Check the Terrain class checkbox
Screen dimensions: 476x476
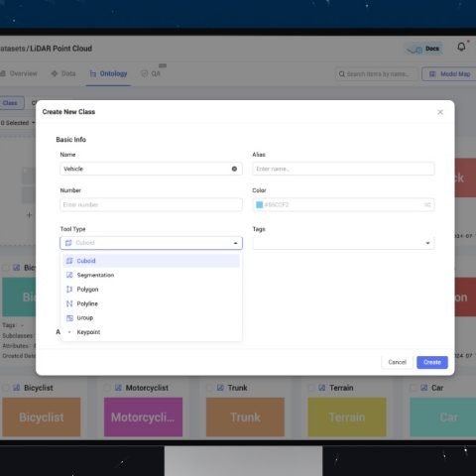[311, 388]
